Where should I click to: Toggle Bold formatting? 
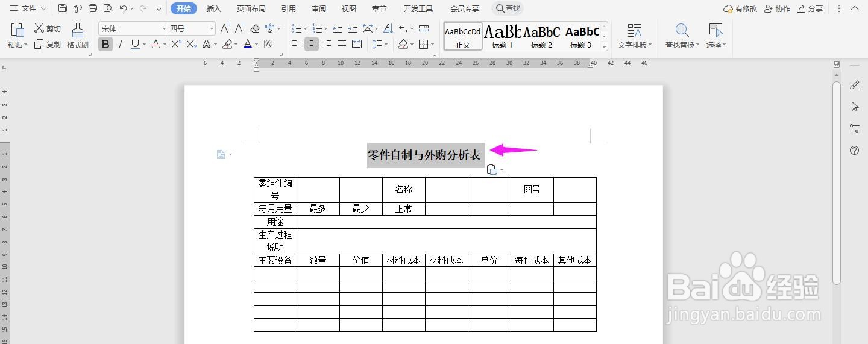pyautogui.click(x=105, y=44)
